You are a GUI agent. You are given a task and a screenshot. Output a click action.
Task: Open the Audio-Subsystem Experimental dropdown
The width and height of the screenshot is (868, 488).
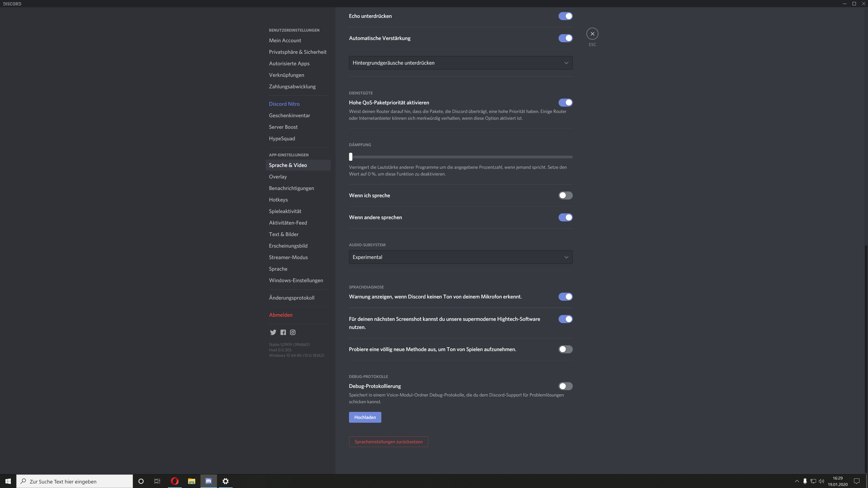click(x=460, y=257)
